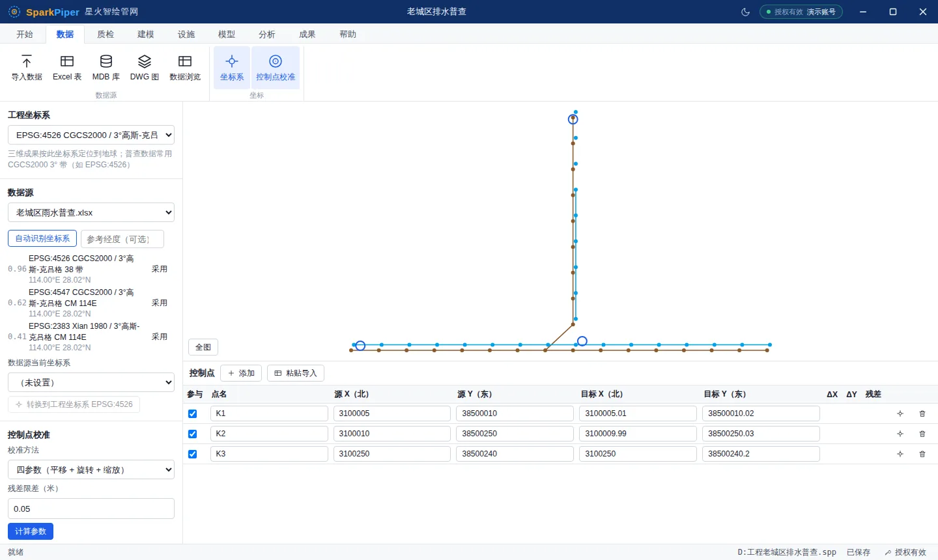Open the MDB 库 database tool

[106, 68]
